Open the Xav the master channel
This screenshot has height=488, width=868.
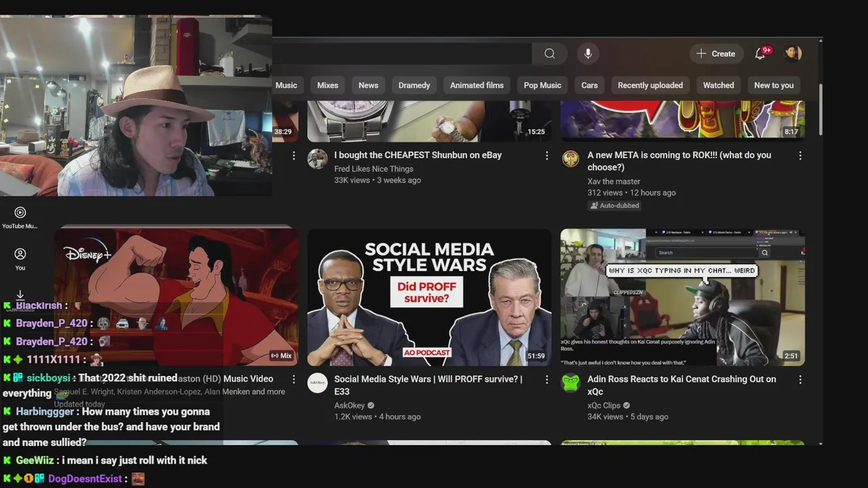(x=614, y=182)
